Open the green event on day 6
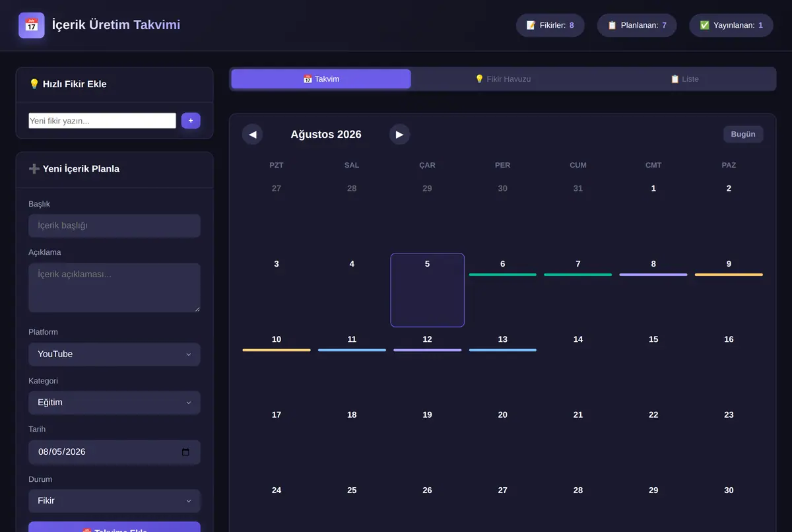Image resolution: width=792 pixels, height=532 pixels. pyautogui.click(x=503, y=275)
